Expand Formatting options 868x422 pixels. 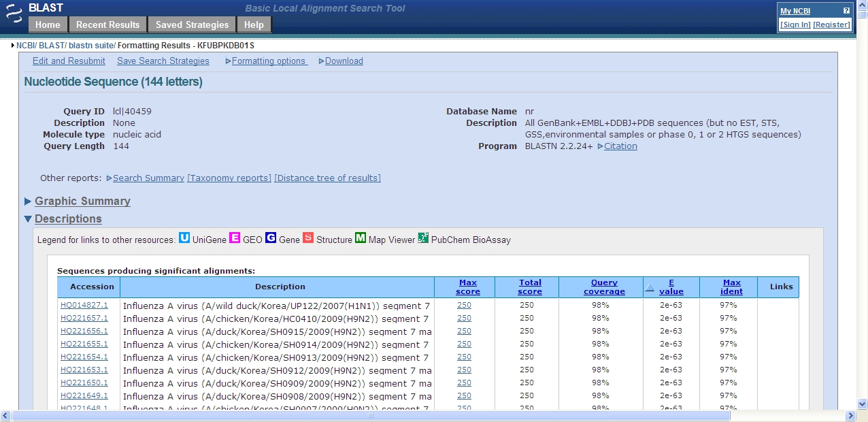click(x=269, y=61)
